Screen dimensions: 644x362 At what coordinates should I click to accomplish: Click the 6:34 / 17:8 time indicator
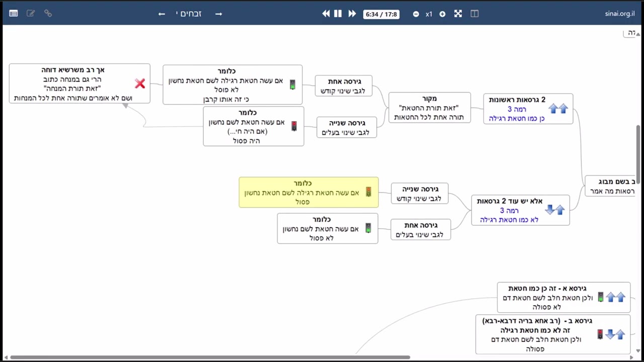[x=381, y=14]
